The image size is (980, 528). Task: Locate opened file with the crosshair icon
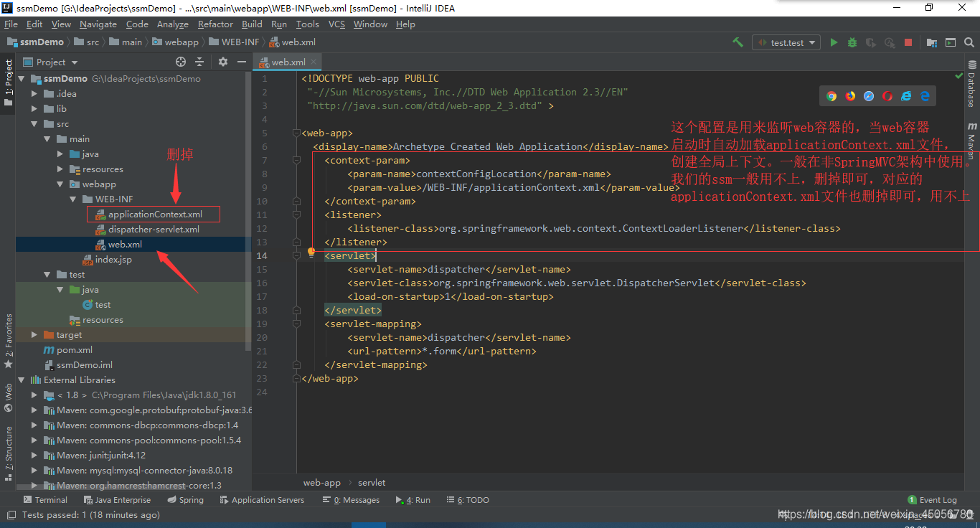click(181, 62)
